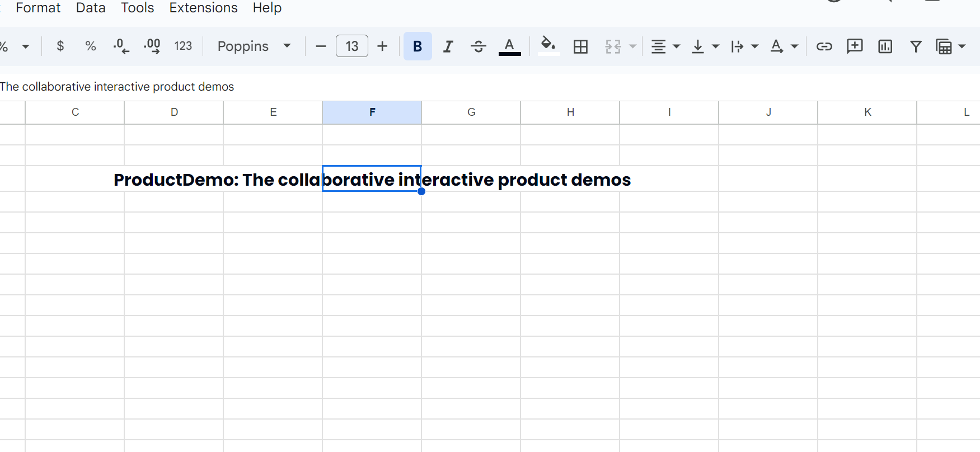Click the ProductDemo headline text cell

pyautogui.click(x=372, y=180)
